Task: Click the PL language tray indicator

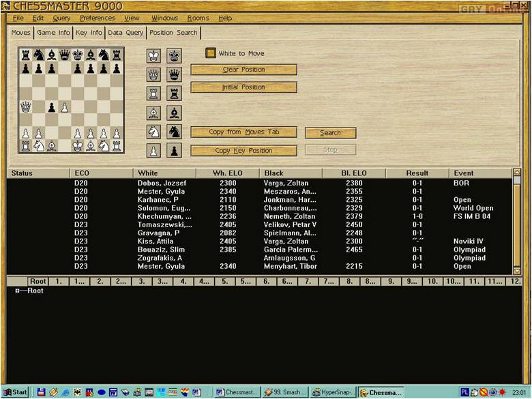Action: (x=465, y=393)
